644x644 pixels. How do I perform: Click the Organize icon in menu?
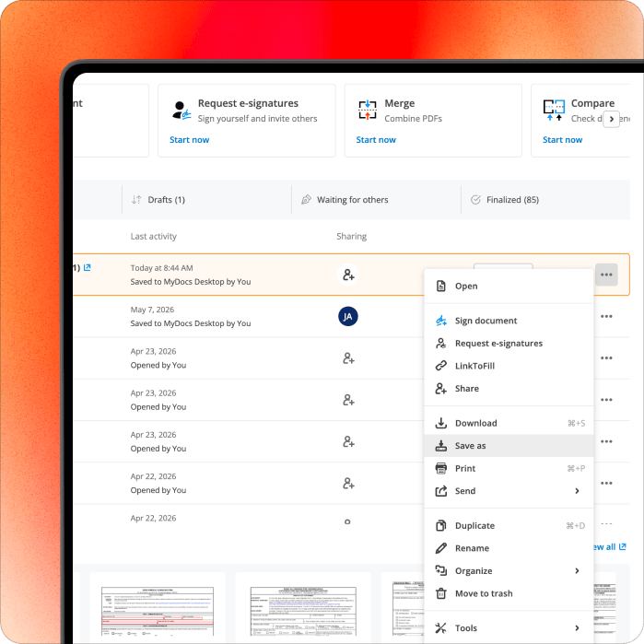pos(440,570)
